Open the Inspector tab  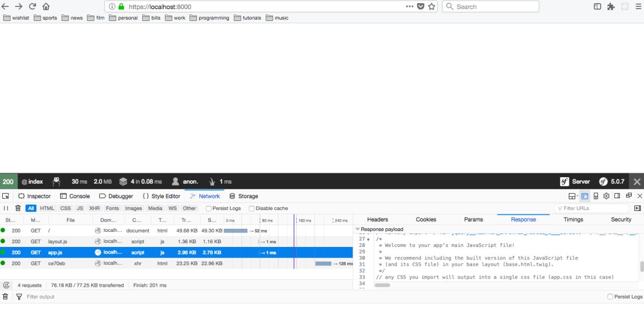pos(34,196)
